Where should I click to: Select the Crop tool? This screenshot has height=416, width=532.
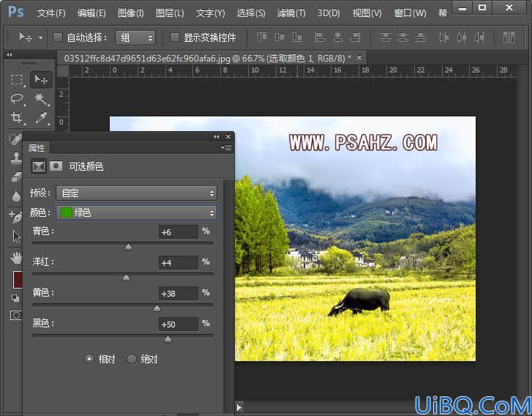click(x=17, y=117)
